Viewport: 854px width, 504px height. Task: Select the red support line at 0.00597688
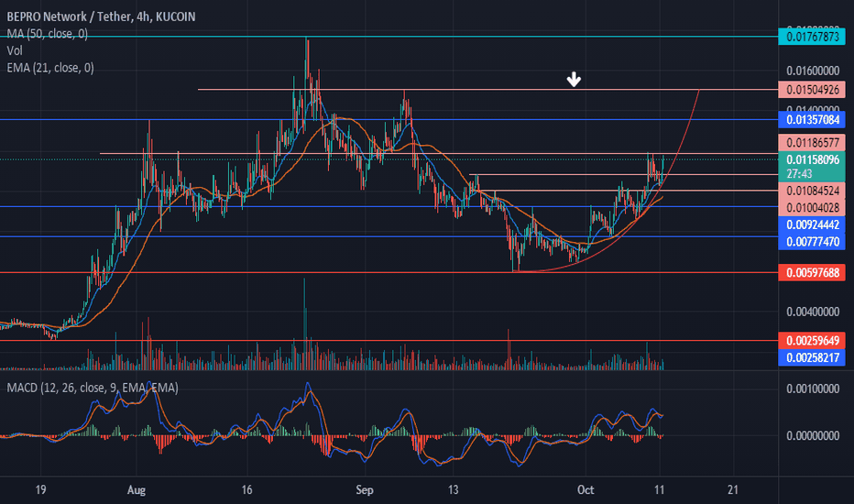click(x=389, y=272)
